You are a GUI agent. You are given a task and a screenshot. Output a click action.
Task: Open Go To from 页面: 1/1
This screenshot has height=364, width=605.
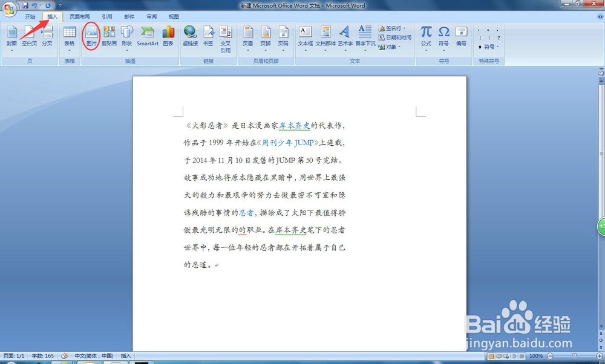[x=14, y=356]
